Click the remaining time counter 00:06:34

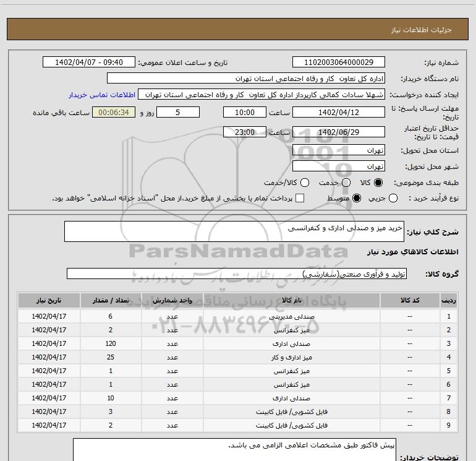[x=114, y=113]
